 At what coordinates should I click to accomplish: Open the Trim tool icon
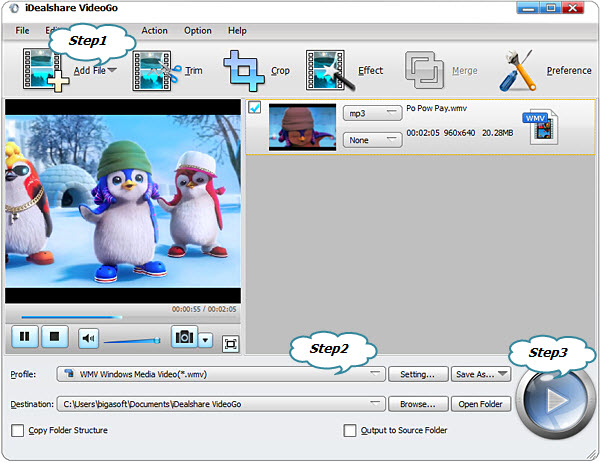(157, 70)
